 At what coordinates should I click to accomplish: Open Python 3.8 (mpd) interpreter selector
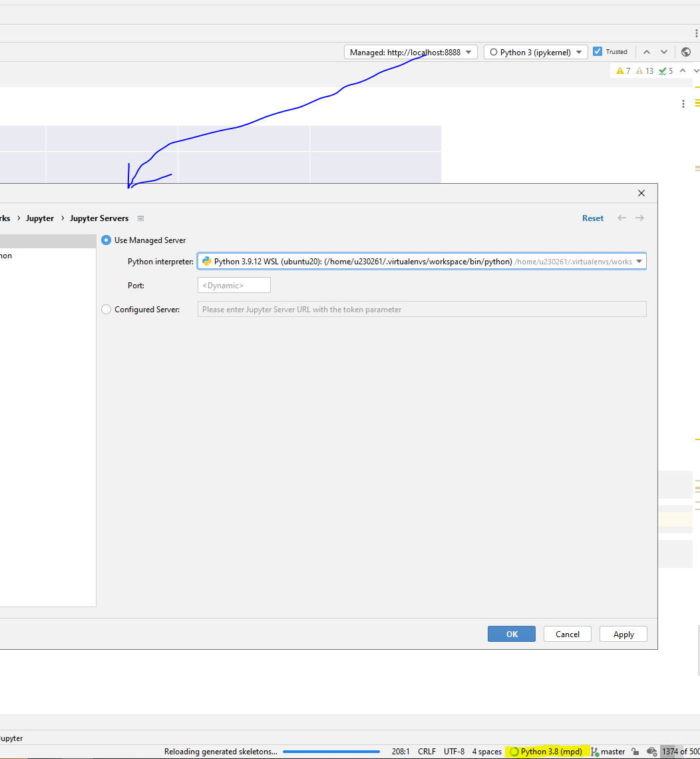pos(547,751)
